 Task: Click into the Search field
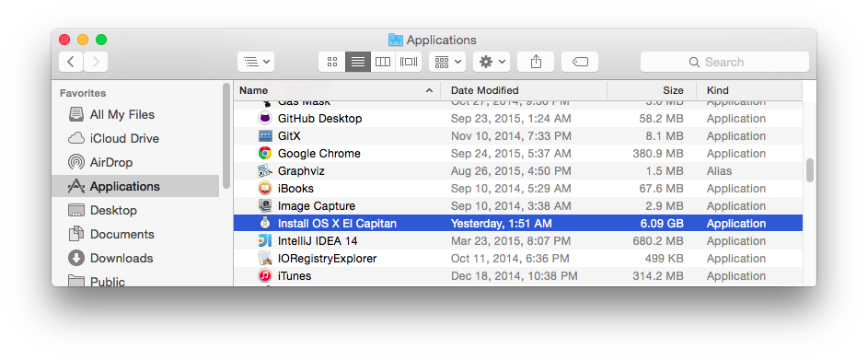coord(724,62)
